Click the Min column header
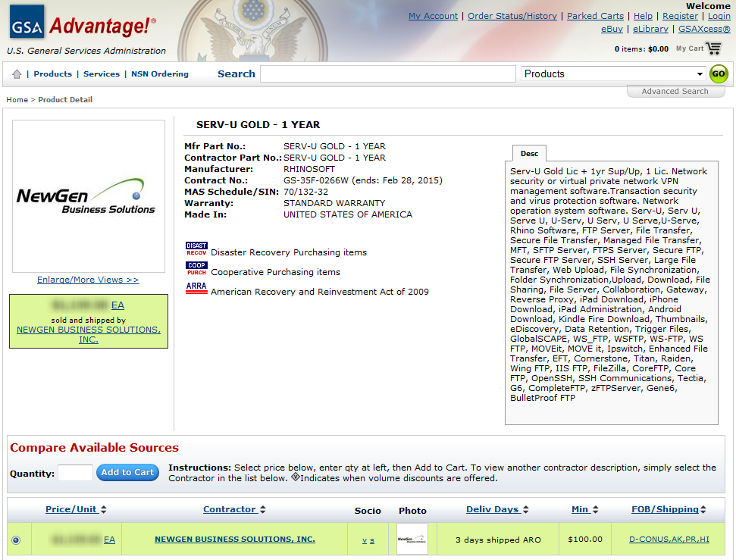This screenshot has width=736, height=560. [x=580, y=509]
